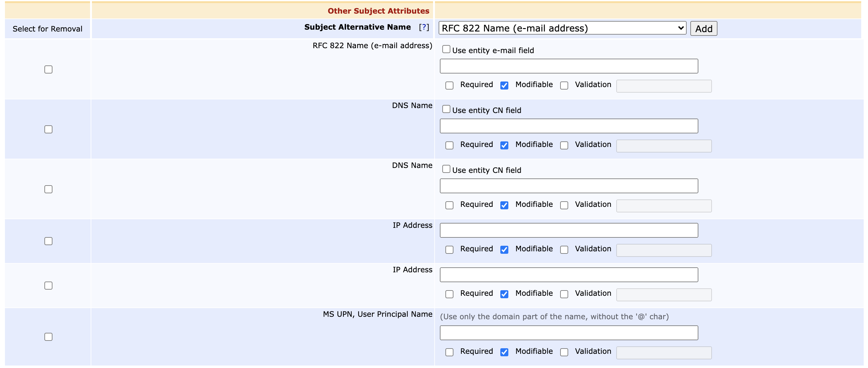Select MS UPN row for removal
This screenshot has width=868, height=368.
click(x=48, y=337)
